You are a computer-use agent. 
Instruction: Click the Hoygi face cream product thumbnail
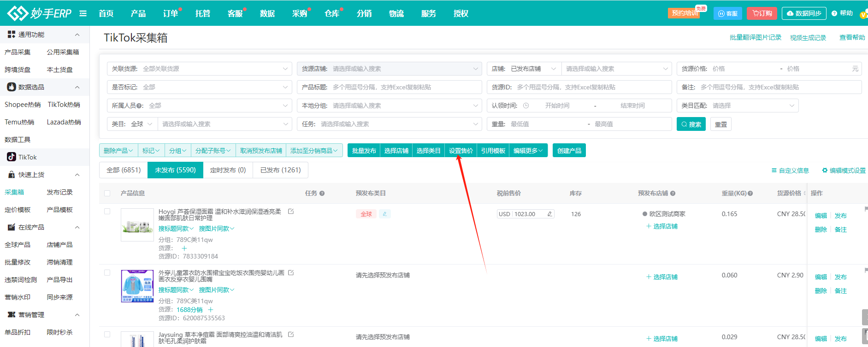(137, 225)
